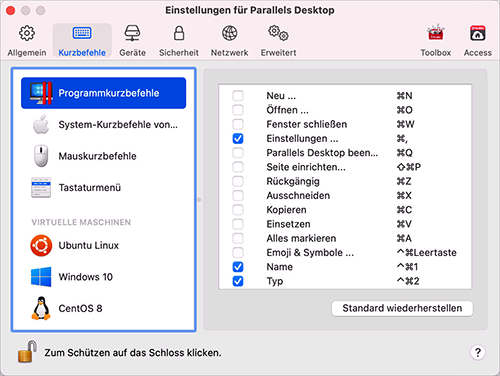The height and width of the screenshot is (376, 500).
Task: Click the Apple logo icon in sidebar
Action: click(x=41, y=125)
